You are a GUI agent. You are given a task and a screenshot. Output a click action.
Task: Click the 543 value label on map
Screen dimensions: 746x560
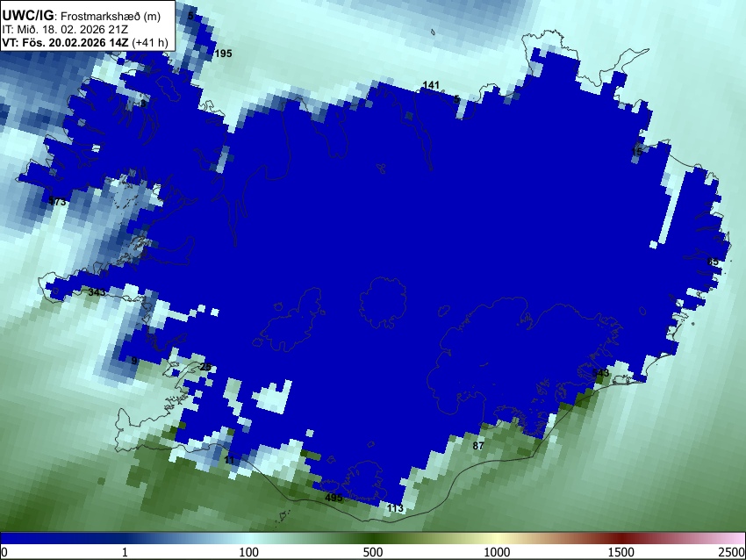point(600,372)
